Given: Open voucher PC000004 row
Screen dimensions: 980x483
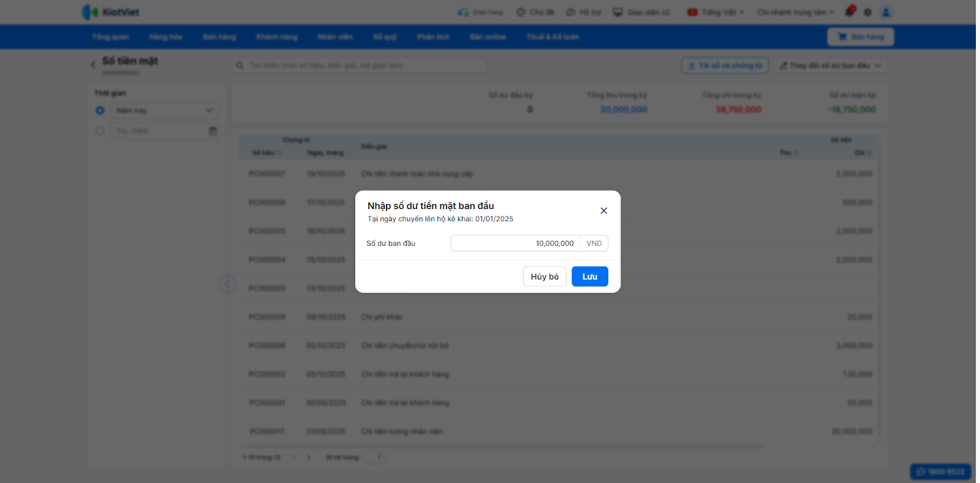Looking at the screenshot, I should coord(557,260).
